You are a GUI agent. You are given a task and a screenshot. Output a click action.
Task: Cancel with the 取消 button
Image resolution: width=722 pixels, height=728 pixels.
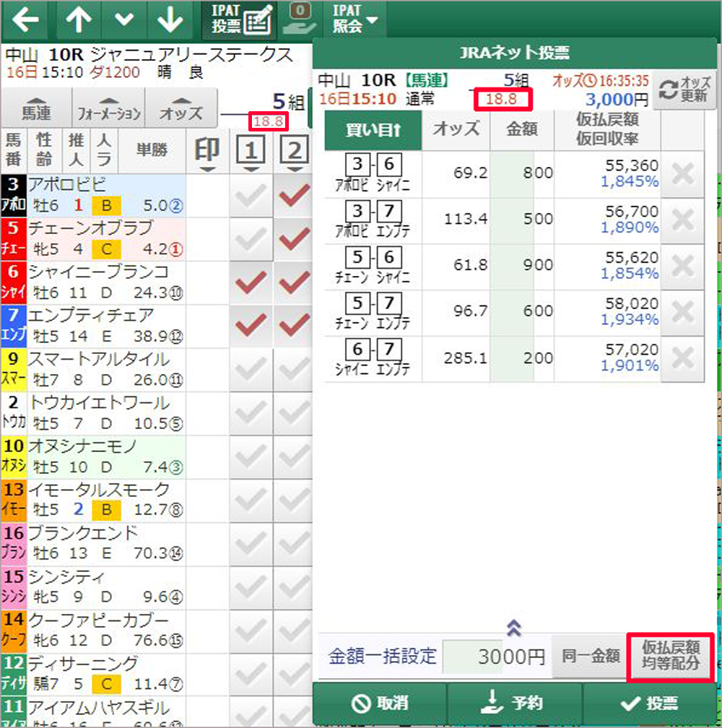[x=380, y=703]
